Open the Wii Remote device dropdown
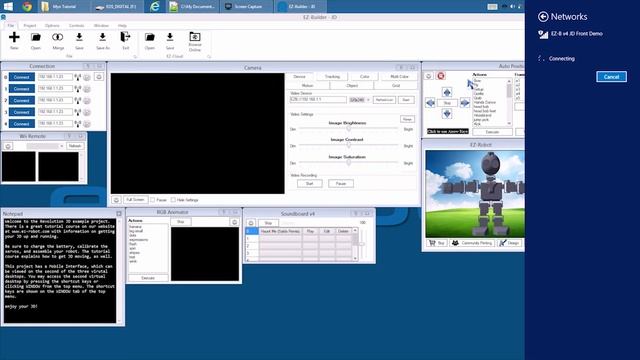640x360 pixels. (x=45, y=146)
